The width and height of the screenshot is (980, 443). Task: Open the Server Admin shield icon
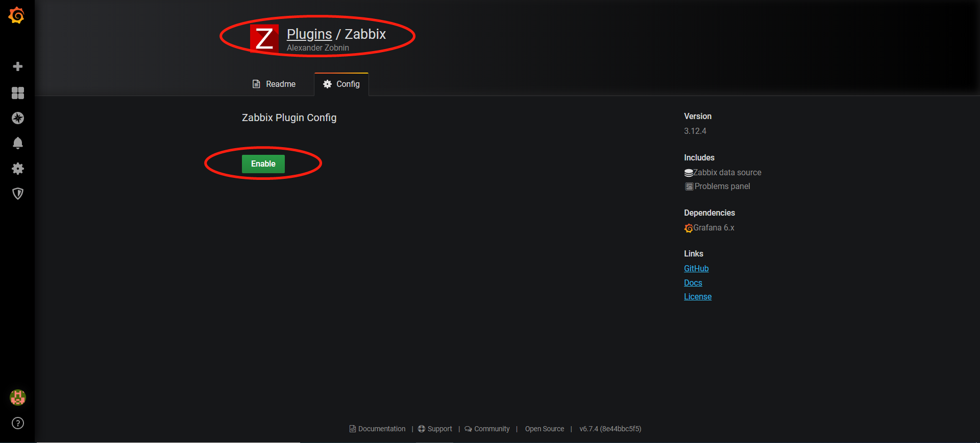point(18,194)
